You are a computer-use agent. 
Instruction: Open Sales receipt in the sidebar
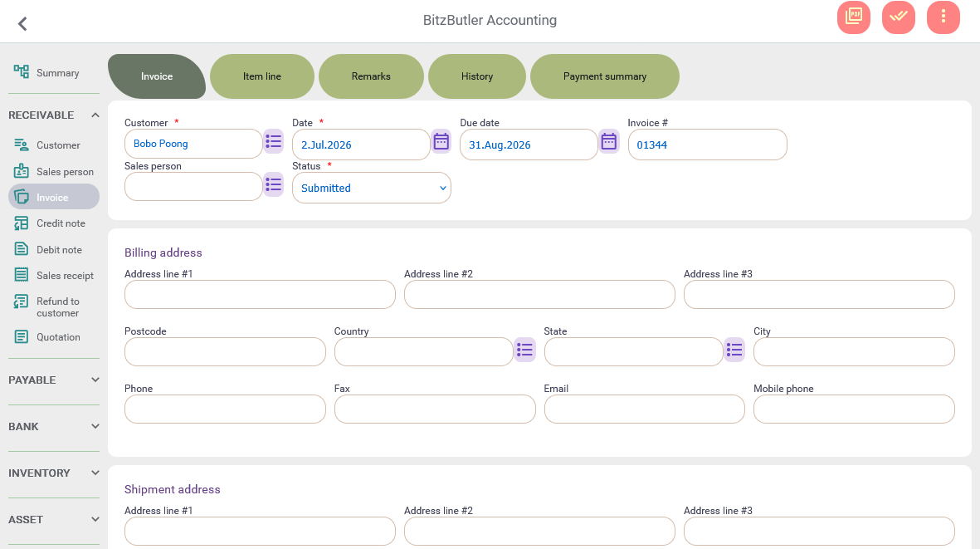[x=54, y=275]
